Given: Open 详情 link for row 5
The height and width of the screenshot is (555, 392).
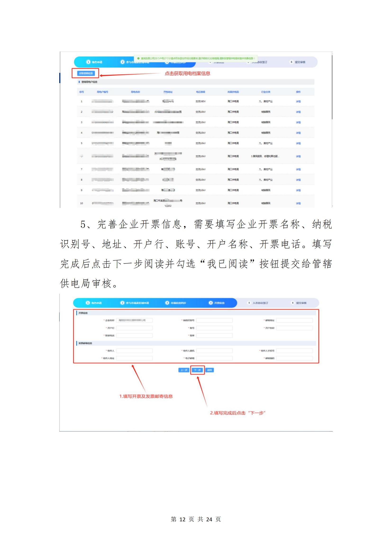Looking at the screenshot, I should (298, 143).
